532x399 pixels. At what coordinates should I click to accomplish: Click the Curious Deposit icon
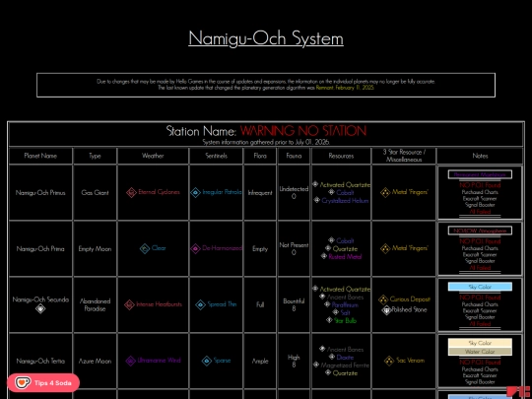tap(383, 299)
